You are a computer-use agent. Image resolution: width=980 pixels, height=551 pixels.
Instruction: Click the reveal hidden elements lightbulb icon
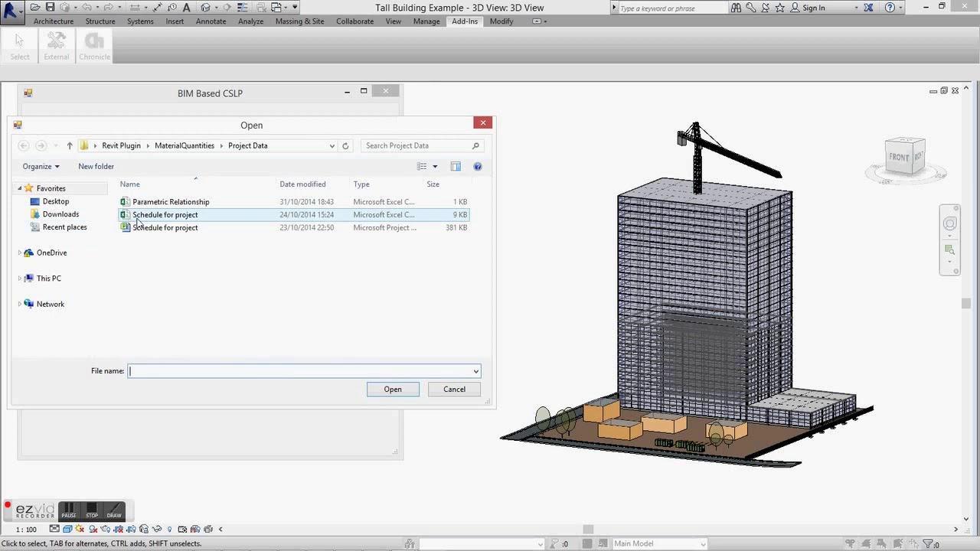[x=169, y=529]
